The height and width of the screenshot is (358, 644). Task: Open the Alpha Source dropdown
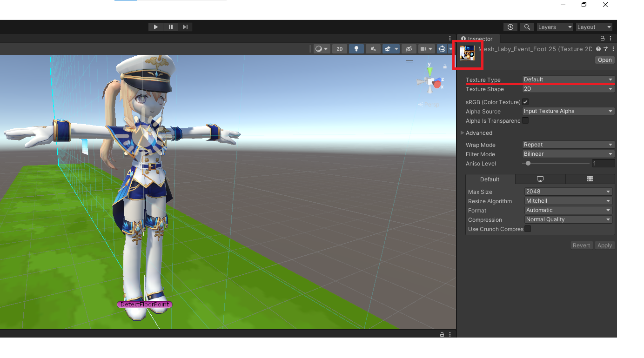(x=569, y=111)
